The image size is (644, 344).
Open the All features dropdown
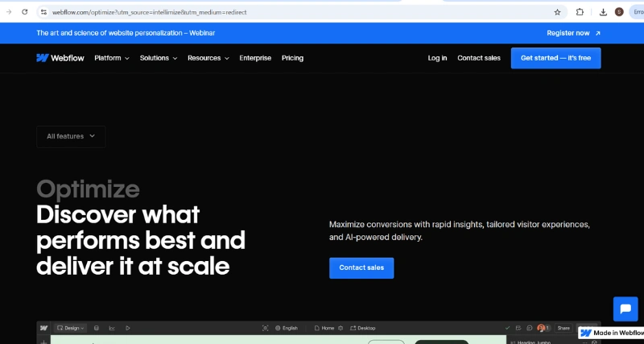(x=71, y=136)
